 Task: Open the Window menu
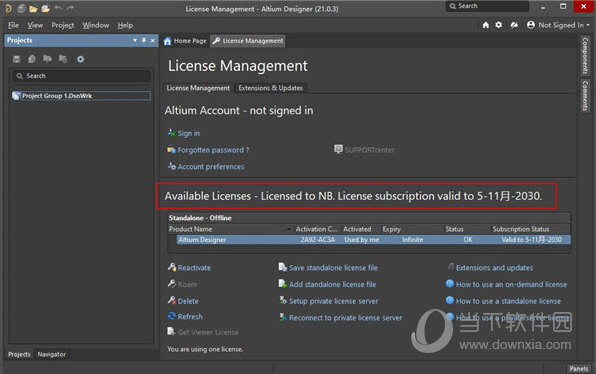tap(96, 25)
